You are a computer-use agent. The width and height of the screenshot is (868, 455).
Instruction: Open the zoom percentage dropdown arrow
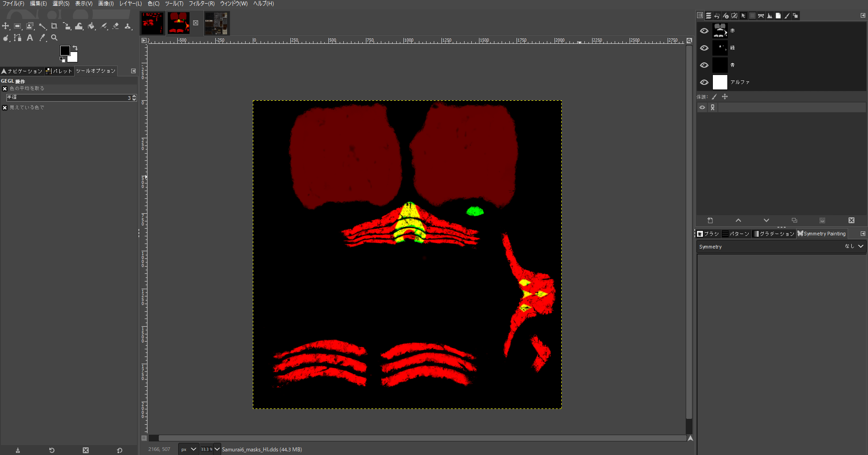coord(217,449)
